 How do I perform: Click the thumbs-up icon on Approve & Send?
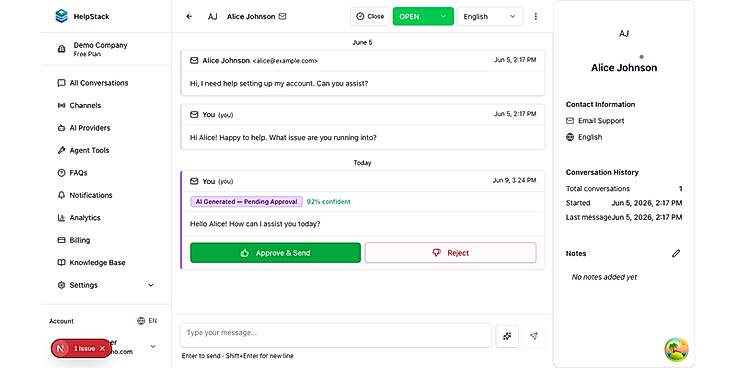[x=245, y=253]
